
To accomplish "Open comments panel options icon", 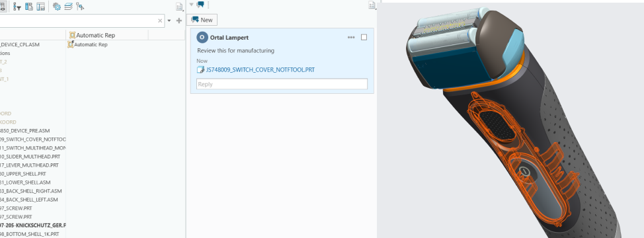I will click(372, 5).
